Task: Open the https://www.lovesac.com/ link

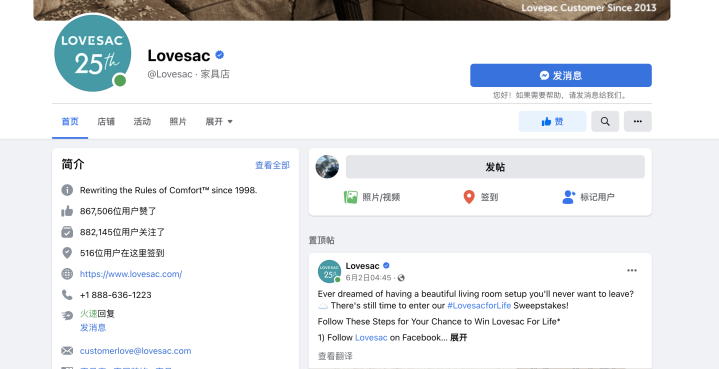Action: click(x=131, y=274)
